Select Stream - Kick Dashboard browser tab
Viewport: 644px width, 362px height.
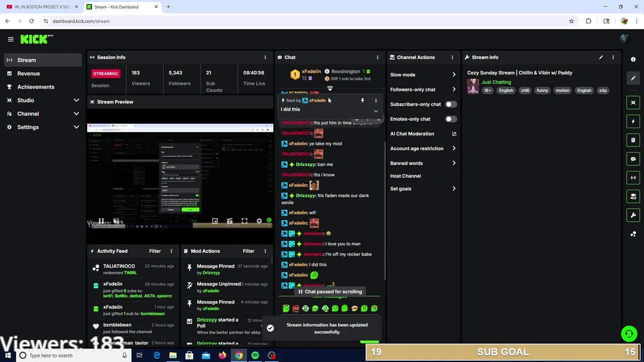pos(122,7)
